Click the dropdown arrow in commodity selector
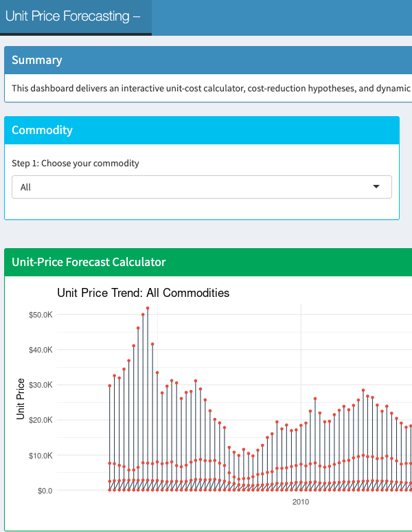 pyautogui.click(x=376, y=186)
